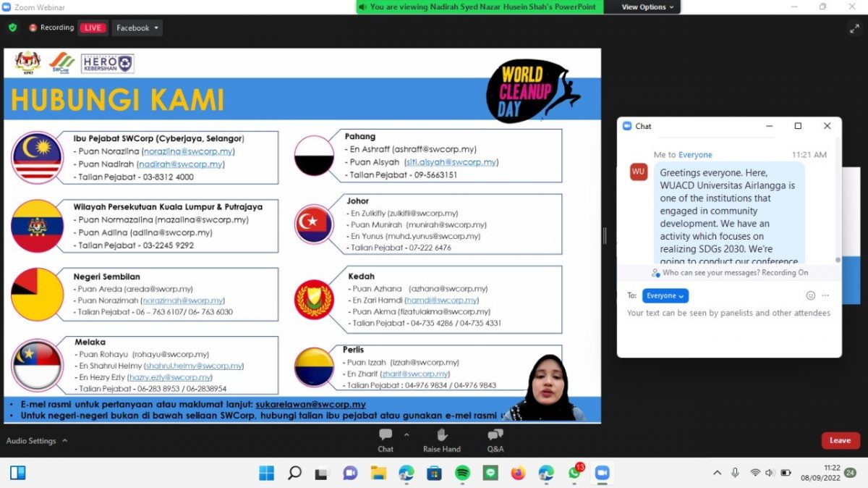Open WhatsApp from the taskbar
This screenshot has width=868, height=488.
tap(574, 473)
